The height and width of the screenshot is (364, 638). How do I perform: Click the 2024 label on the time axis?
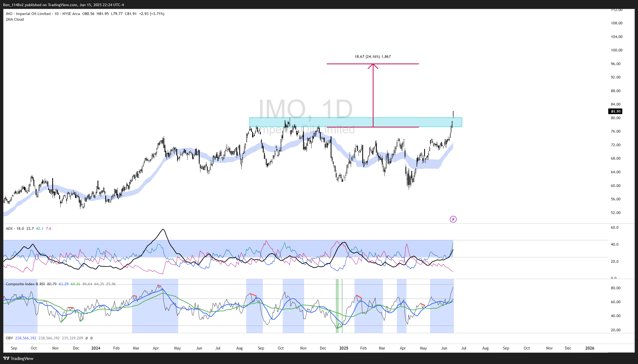coord(96,348)
